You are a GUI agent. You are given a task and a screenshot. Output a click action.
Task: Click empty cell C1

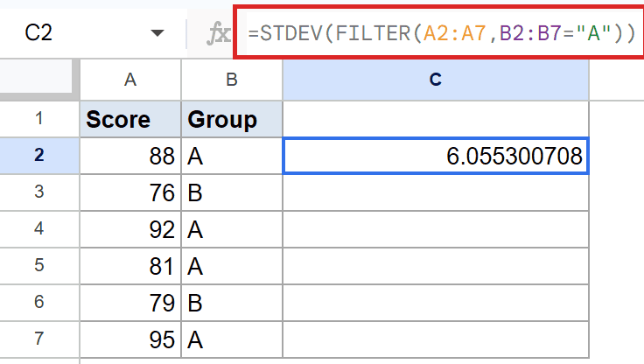pos(436,119)
